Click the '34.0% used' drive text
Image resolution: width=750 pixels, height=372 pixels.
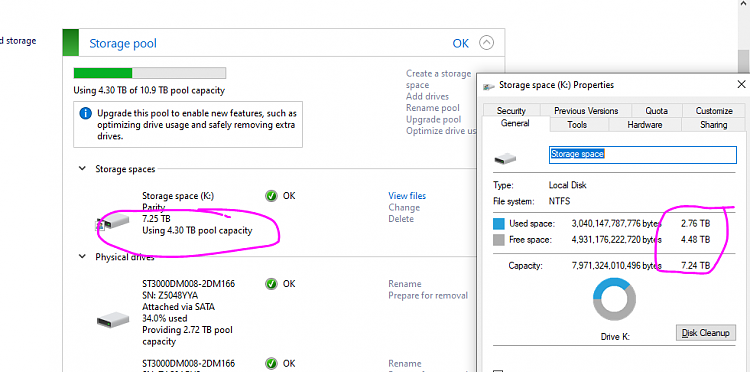[x=165, y=318]
